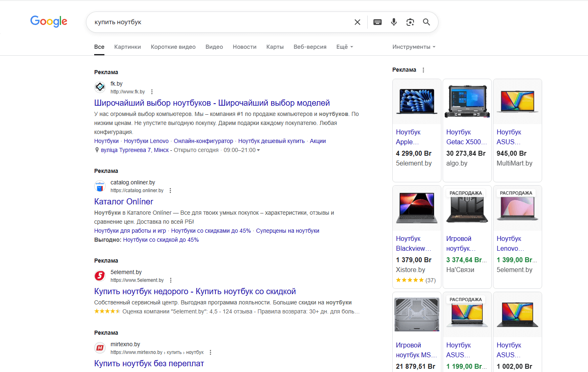The width and height of the screenshot is (588, 372).
Task: Open MSI gaming laptop image priced 21 879,51
Action: pos(417,315)
